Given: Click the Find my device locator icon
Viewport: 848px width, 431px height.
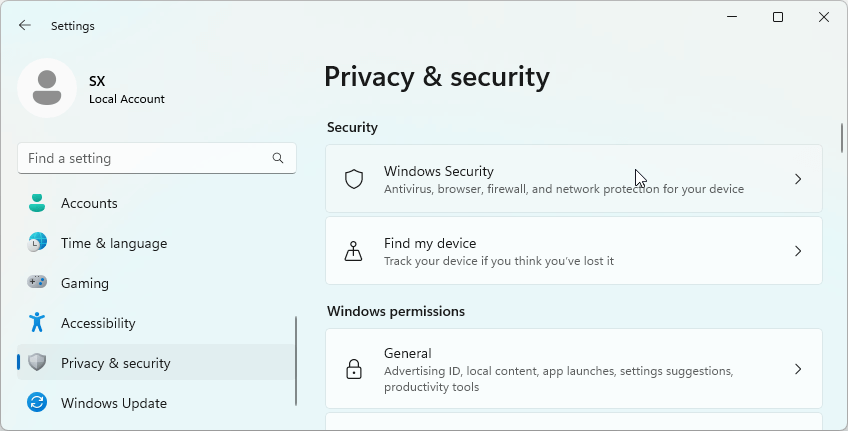Looking at the screenshot, I should (x=354, y=251).
